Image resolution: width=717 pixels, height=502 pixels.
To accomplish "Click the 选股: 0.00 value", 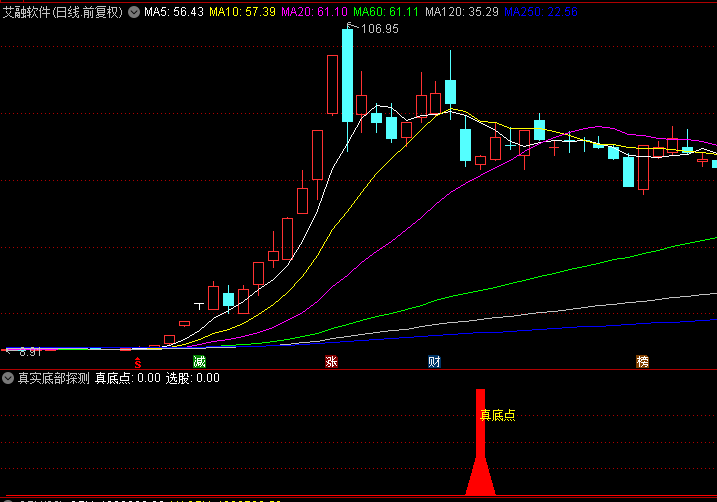I will (x=193, y=378).
